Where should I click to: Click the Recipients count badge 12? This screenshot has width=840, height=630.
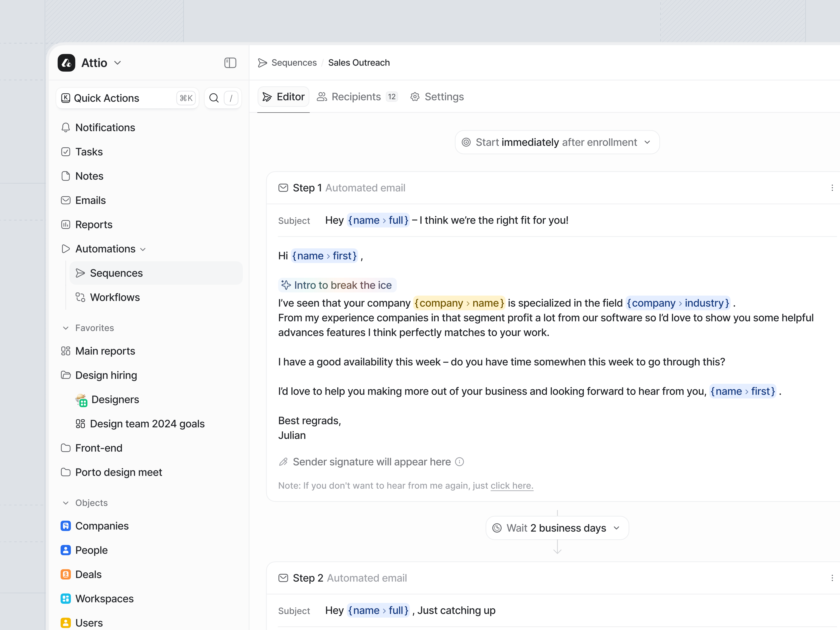pos(391,97)
